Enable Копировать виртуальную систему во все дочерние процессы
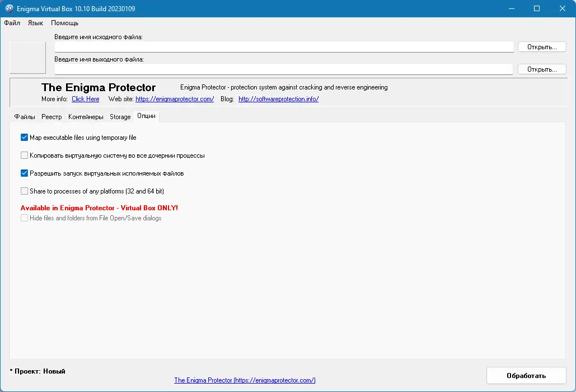The image size is (576, 392). (x=24, y=155)
